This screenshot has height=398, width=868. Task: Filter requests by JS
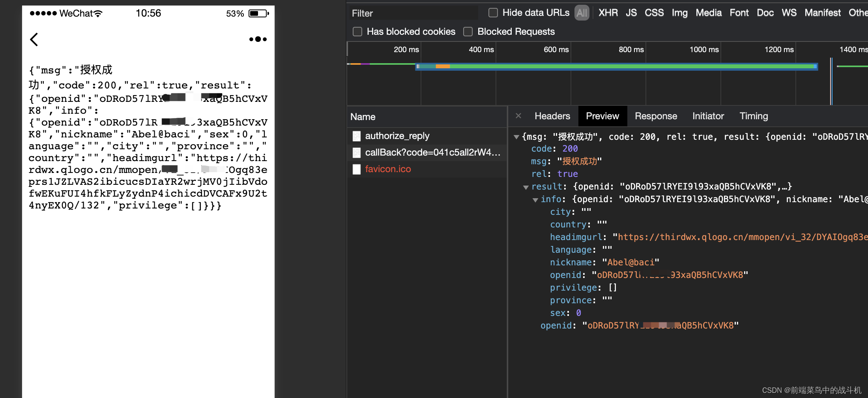[631, 13]
